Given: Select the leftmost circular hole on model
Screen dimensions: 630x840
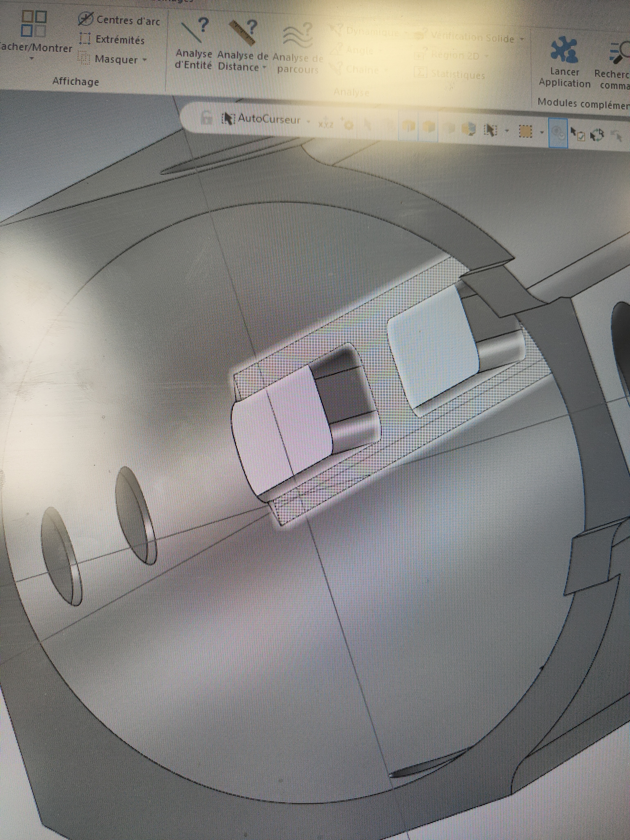Looking at the screenshot, I should [61, 557].
